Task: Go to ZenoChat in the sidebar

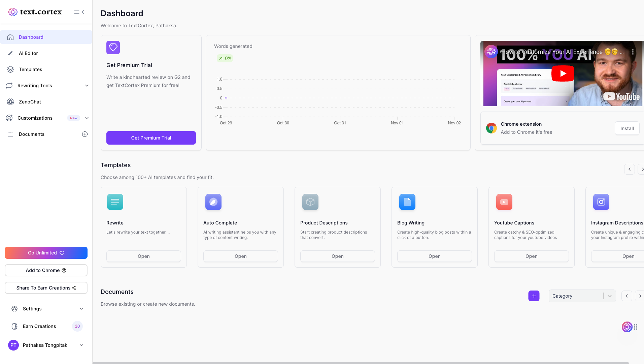Action: coord(30,102)
